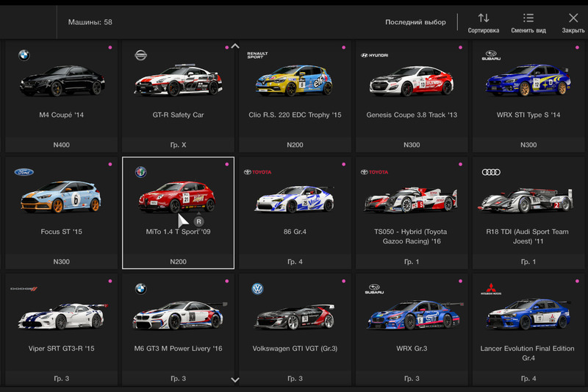Click the Mitsubishi logo on Lancer Evolution card
Screen dimensions: 588x392
click(491, 289)
